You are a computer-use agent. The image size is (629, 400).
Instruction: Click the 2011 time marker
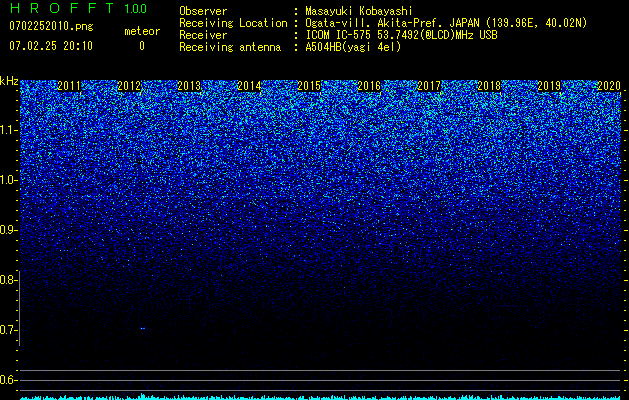(x=69, y=86)
